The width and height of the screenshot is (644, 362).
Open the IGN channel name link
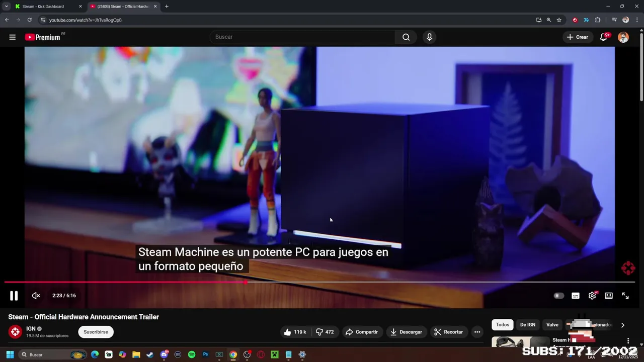click(x=31, y=329)
